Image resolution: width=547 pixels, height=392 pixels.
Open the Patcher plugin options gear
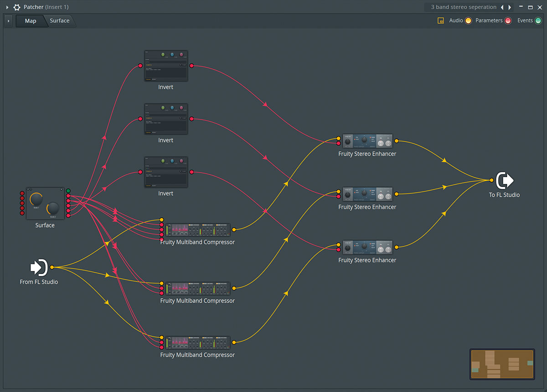point(17,7)
